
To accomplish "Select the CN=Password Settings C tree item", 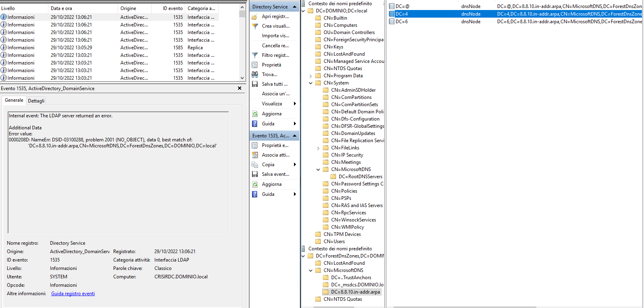I will tap(357, 184).
